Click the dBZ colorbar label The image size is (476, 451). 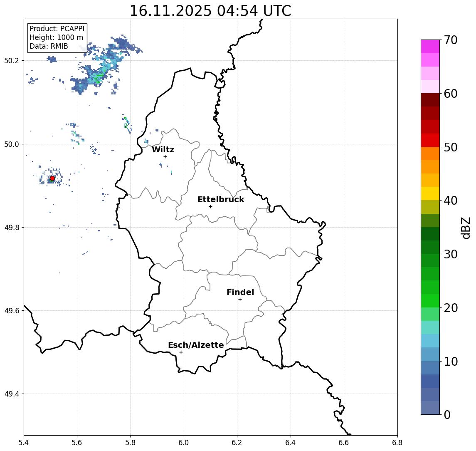point(465,228)
